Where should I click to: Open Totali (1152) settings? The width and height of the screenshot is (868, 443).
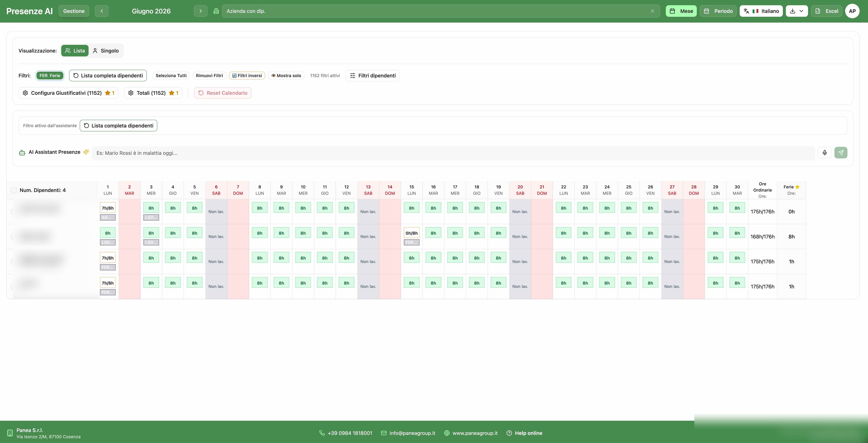pos(153,93)
